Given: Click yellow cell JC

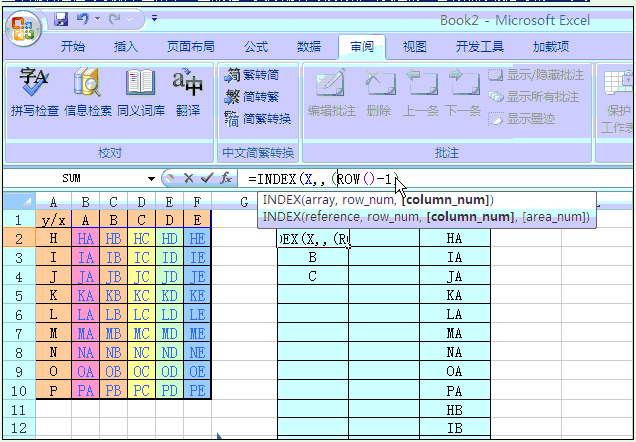Looking at the screenshot, I should click(142, 277).
